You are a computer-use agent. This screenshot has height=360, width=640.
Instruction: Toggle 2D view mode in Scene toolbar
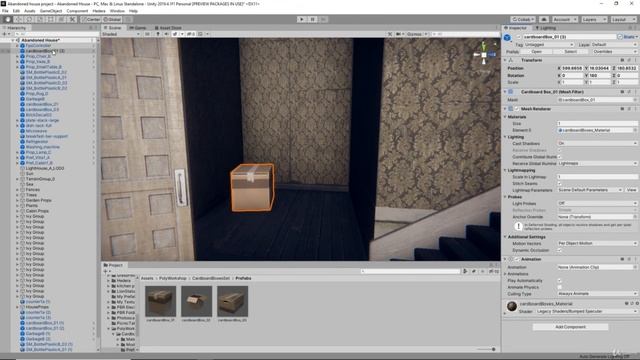pos(147,34)
